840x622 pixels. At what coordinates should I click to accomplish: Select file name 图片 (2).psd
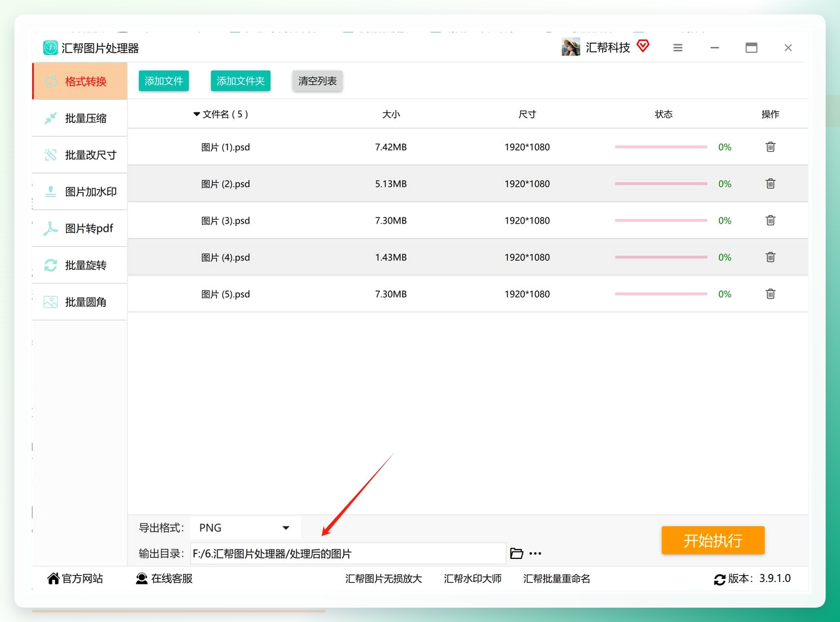click(x=226, y=184)
